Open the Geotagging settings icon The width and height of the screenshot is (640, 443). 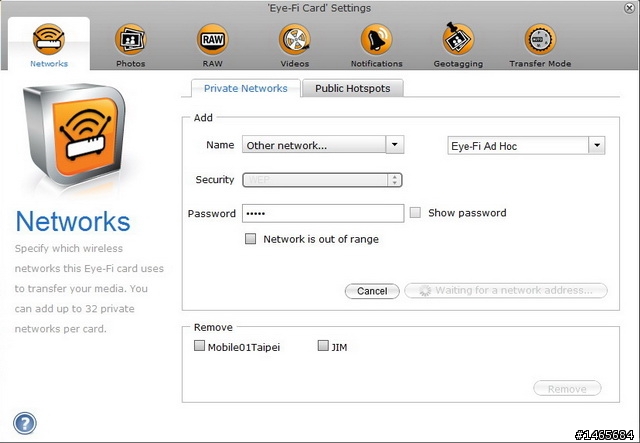[x=458, y=39]
